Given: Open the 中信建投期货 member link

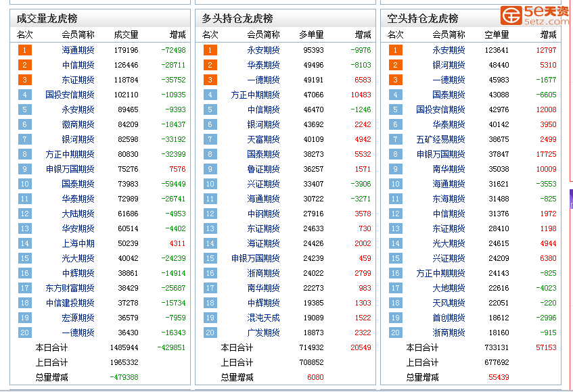Looking at the screenshot, I should 70,303.
